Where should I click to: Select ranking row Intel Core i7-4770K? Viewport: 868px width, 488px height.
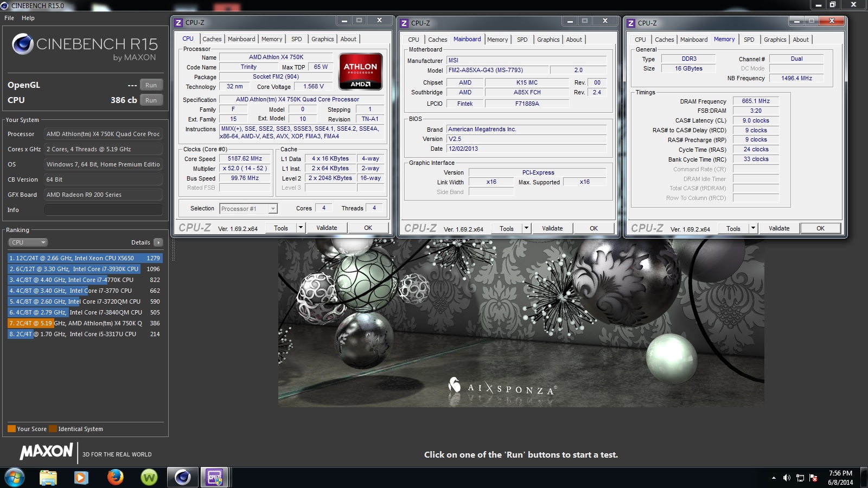[x=85, y=280]
